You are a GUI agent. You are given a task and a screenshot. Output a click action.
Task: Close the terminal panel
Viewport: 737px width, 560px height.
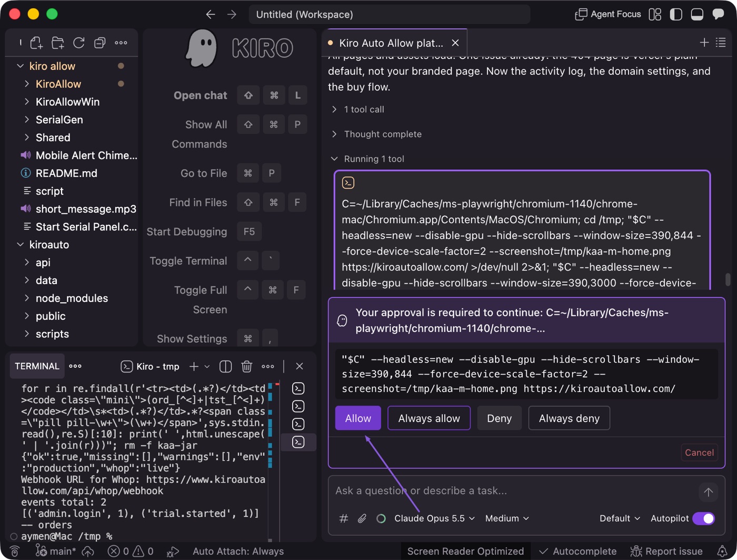coord(300,366)
